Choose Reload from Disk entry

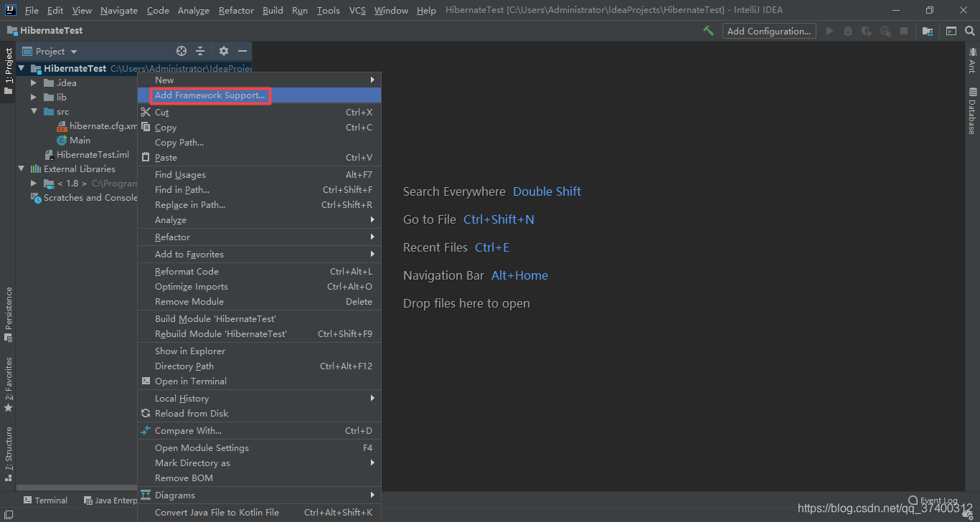(259, 413)
